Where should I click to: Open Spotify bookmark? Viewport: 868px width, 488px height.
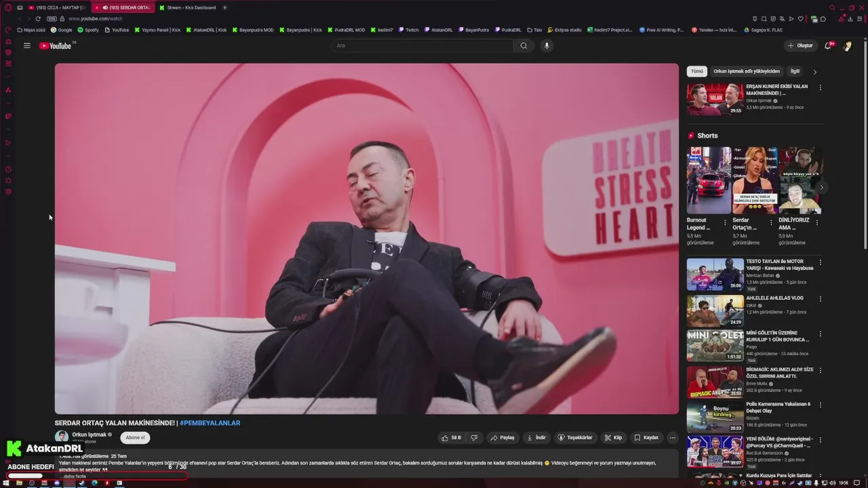(88, 30)
